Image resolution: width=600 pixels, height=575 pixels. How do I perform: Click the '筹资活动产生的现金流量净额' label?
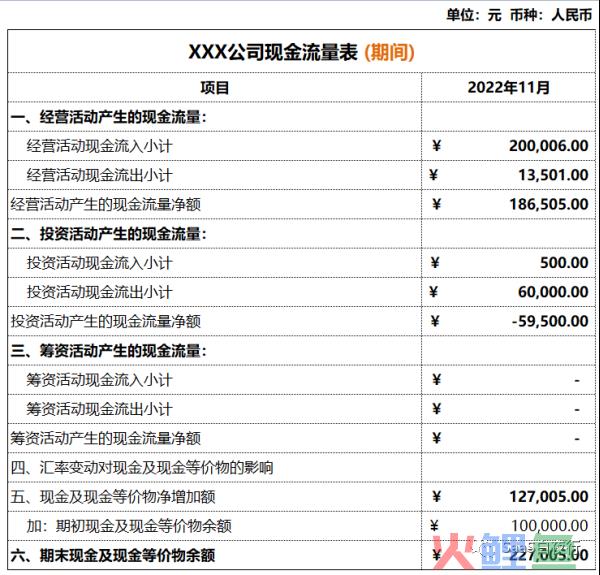pos(106,438)
